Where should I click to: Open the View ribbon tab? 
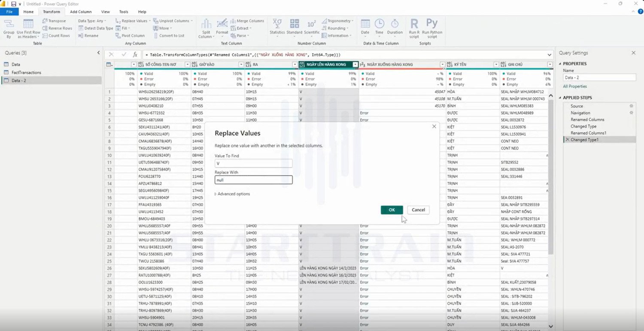105,12
